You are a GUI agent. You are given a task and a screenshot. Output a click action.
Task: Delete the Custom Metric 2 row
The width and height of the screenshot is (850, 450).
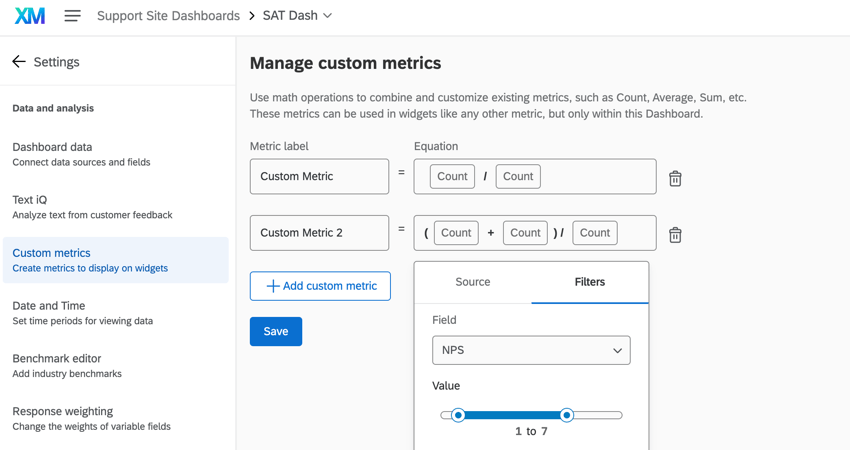(675, 235)
